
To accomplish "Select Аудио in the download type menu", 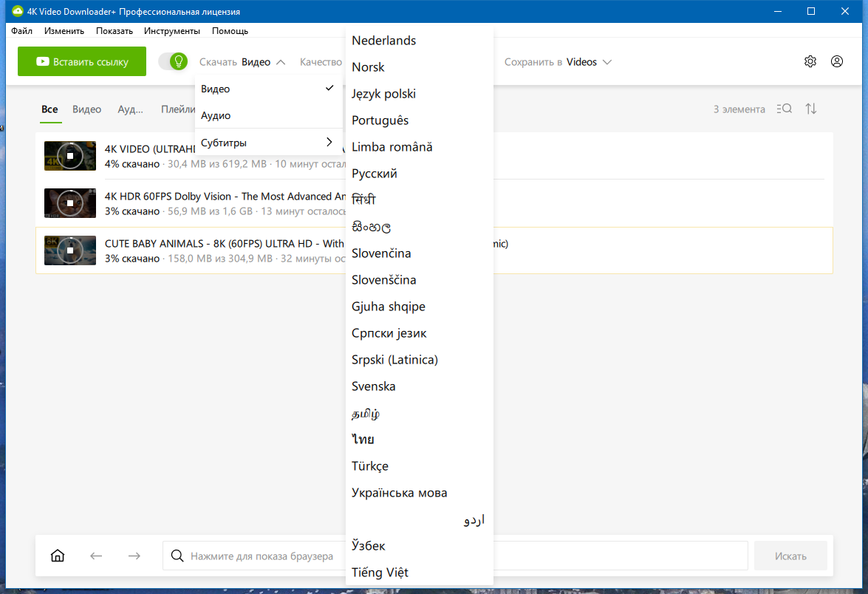I will [x=269, y=115].
